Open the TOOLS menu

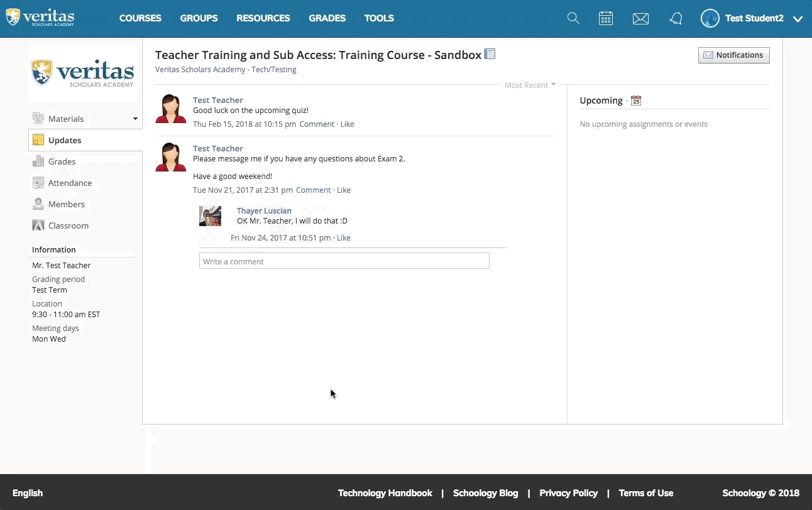click(x=379, y=18)
